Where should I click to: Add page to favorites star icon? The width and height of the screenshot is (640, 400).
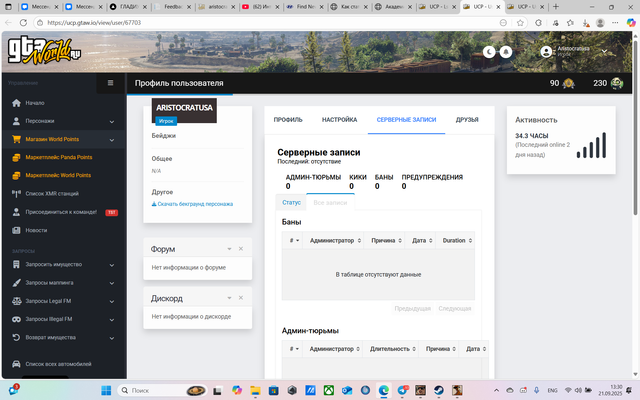click(520, 23)
